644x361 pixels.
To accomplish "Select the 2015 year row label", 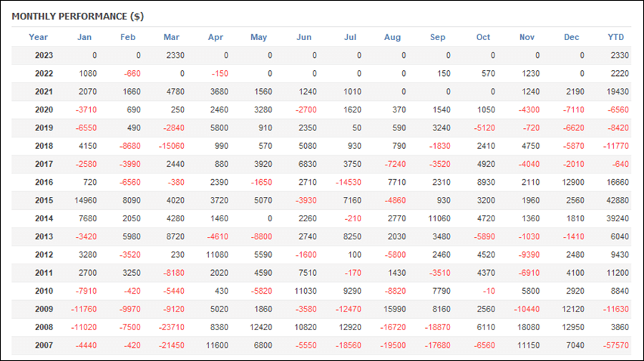I will point(44,201).
